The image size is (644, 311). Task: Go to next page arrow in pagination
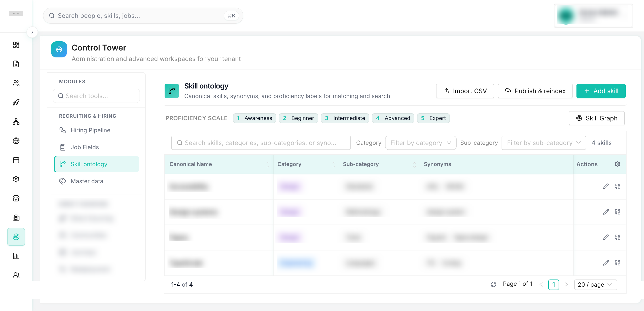tap(566, 285)
